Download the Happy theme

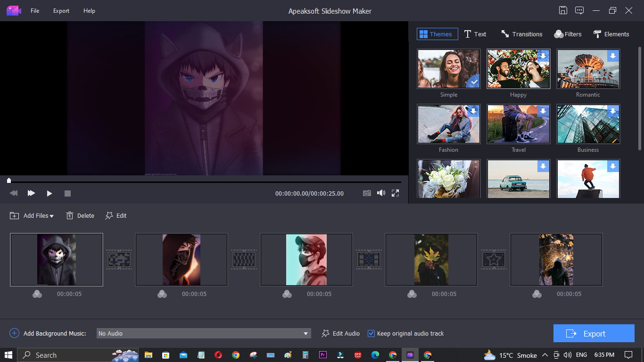(x=543, y=56)
